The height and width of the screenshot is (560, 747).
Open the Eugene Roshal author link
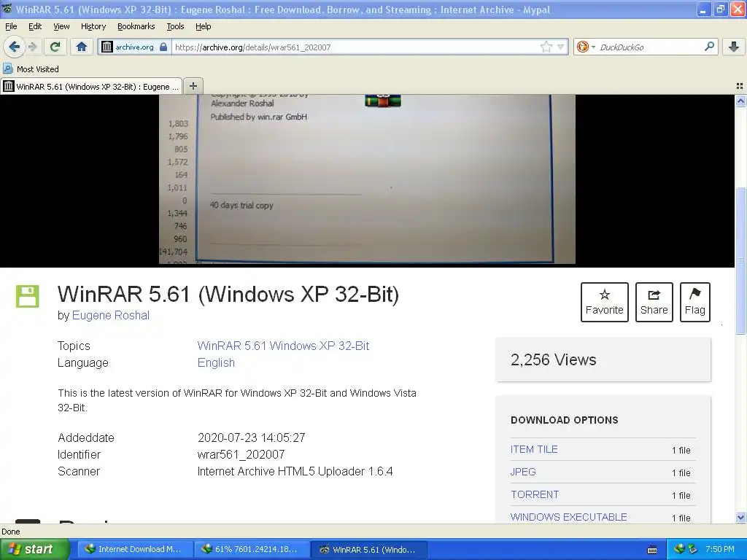111,315
